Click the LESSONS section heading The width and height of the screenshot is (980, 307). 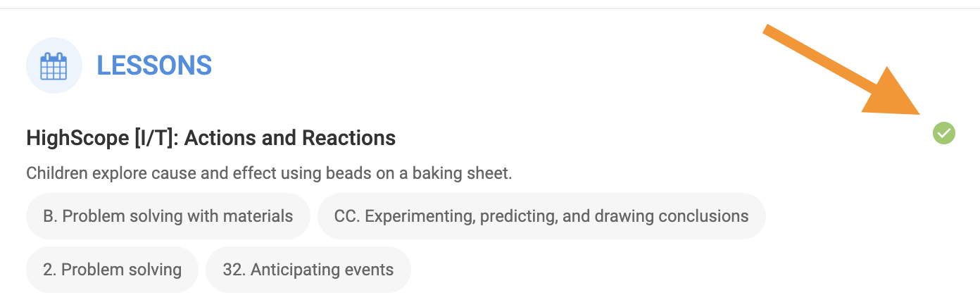click(154, 65)
